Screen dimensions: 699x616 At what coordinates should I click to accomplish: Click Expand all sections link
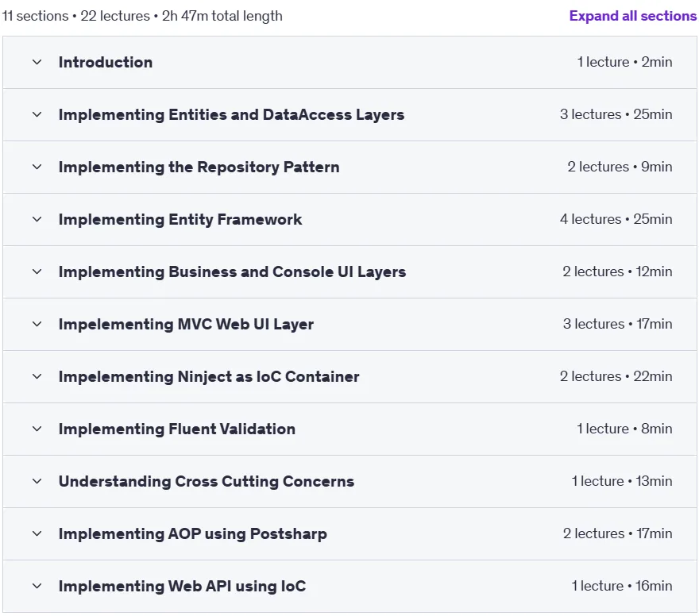pyautogui.click(x=632, y=16)
